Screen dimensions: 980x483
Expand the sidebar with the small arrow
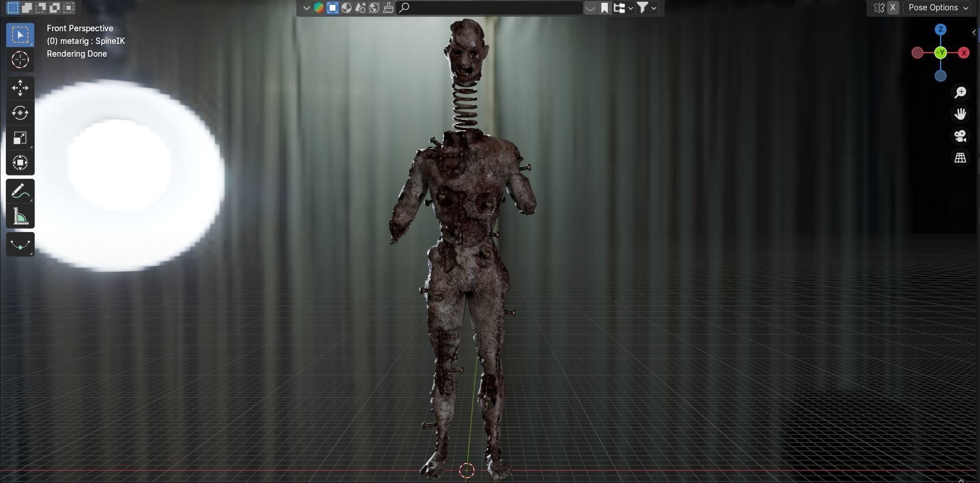pos(974,33)
